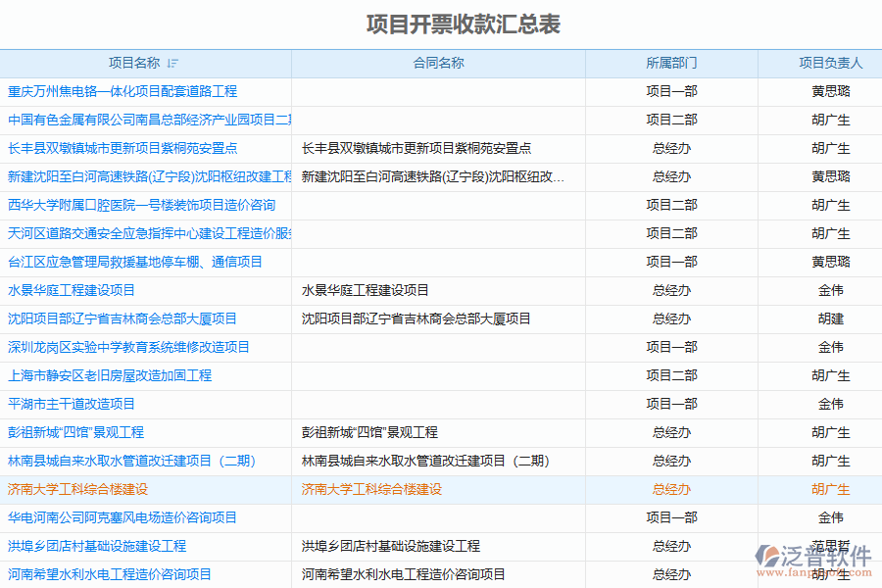This screenshot has height=588, width=882.
Task: Click 沈阳项目部辽宁省吉林商会总部大厦项目 contract name cell
Action: point(416,318)
